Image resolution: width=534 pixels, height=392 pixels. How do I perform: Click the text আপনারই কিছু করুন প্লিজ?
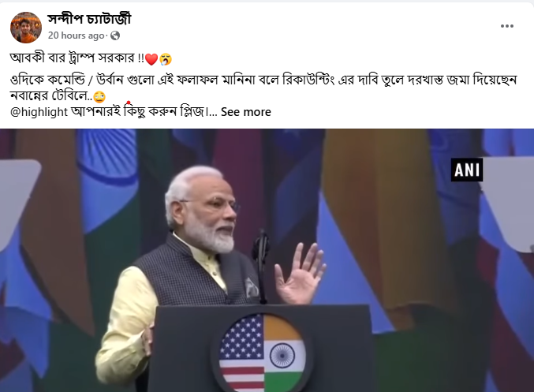[139, 112]
